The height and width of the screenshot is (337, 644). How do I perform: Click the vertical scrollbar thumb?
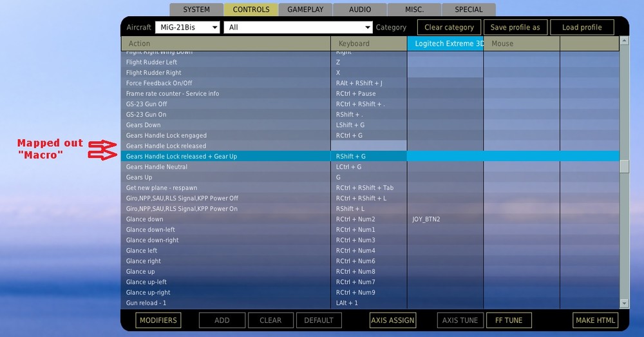(624, 167)
